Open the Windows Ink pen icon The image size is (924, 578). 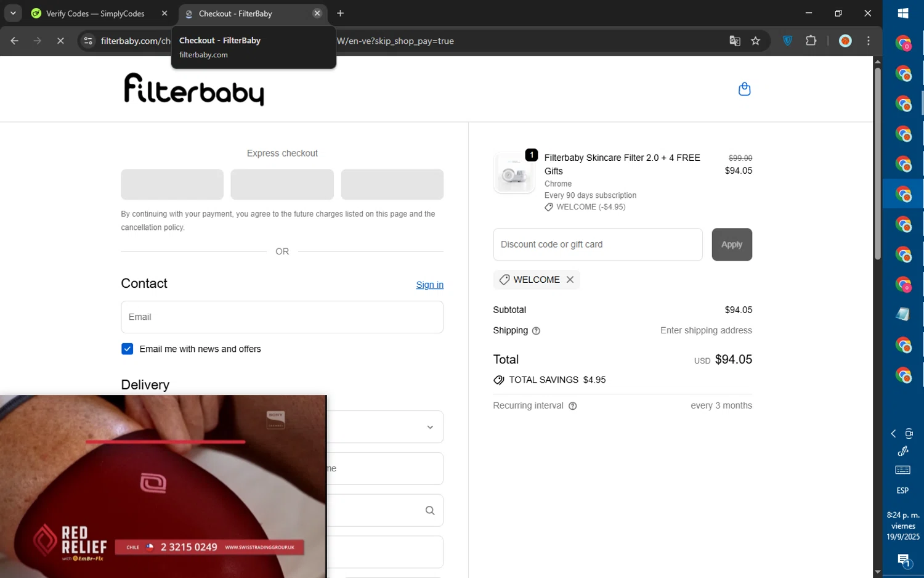tap(903, 451)
